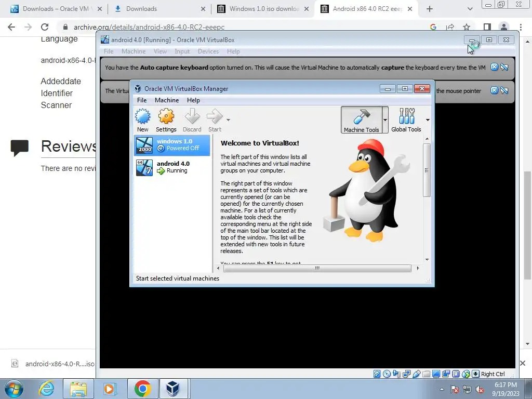Click mouse integration icon in VM status bar
This screenshot has width=532, height=399.
click(466, 374)
